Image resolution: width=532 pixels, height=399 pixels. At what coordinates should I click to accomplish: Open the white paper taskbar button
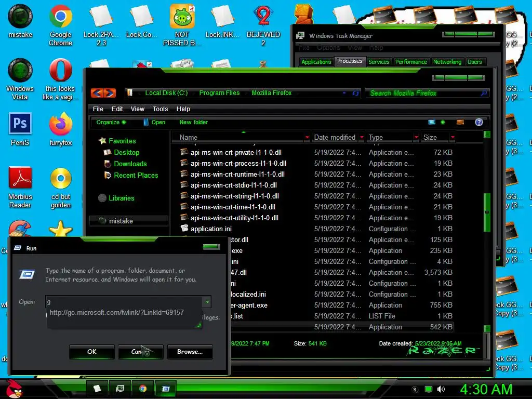tap(97, 389)
